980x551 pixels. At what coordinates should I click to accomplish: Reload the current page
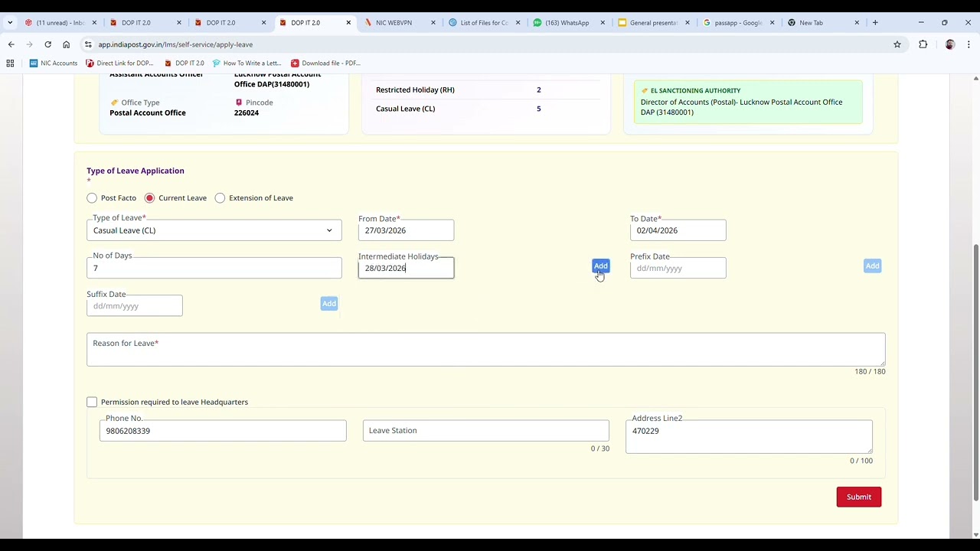[47, 44]
